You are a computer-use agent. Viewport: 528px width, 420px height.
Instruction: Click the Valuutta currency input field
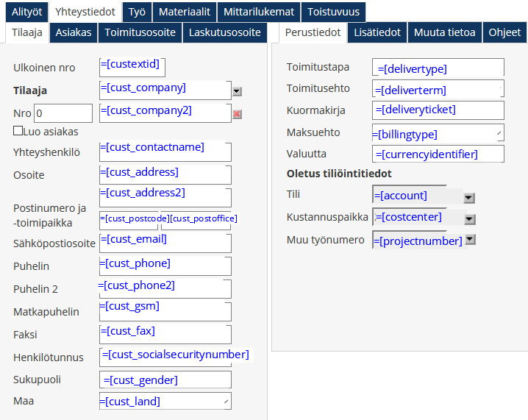pyautogui.click(x=438, y=154)
